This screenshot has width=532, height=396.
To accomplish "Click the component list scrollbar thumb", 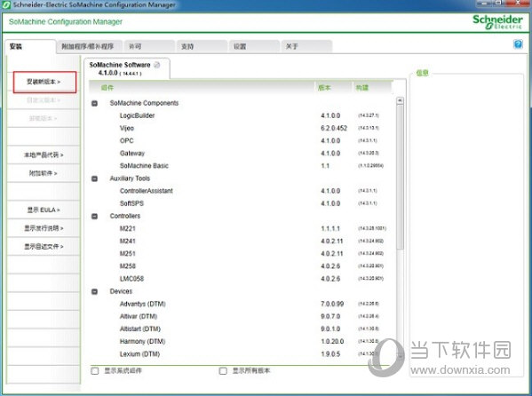I will 400,177.
